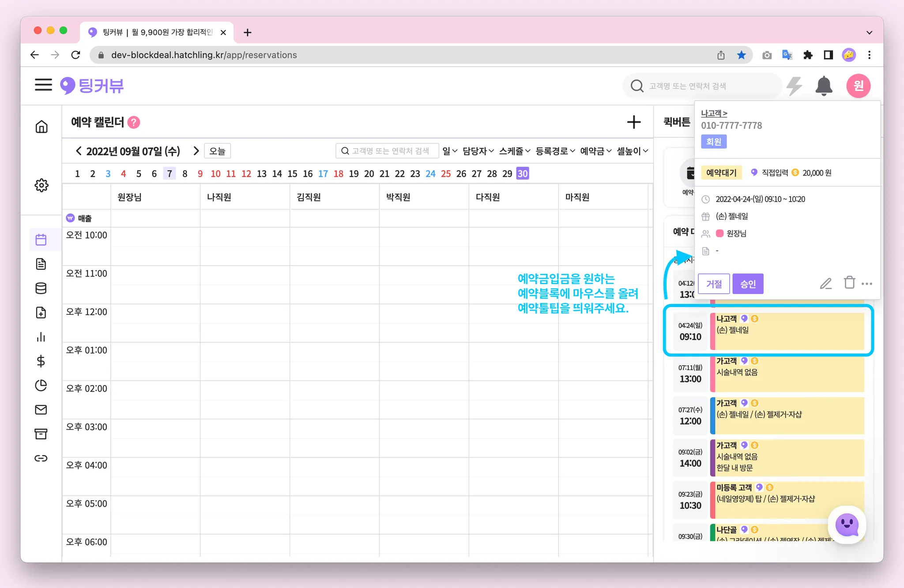The width and height of the screenshot is (904, 588).
Task: Open settings gear in sidebar
Action: pyautogui.click(x=41, y=185)
